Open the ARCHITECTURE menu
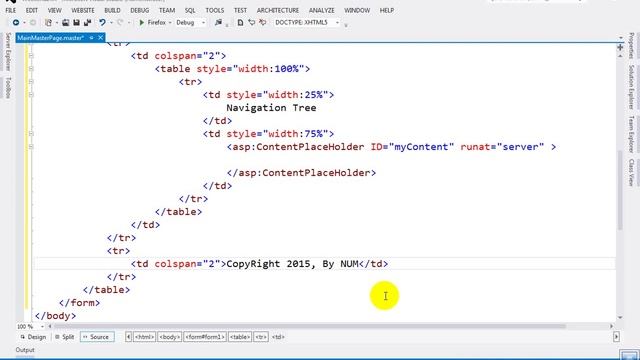 point(278,10)
